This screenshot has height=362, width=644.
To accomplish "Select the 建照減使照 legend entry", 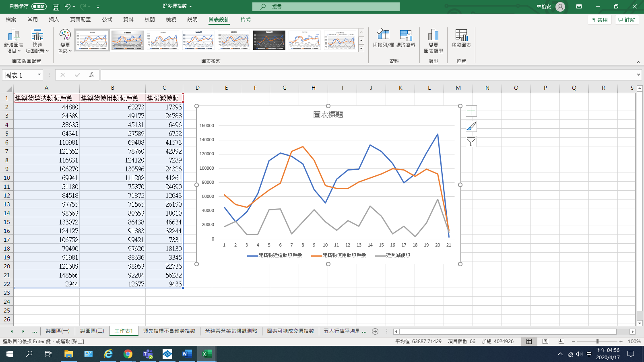I will 392,255.
